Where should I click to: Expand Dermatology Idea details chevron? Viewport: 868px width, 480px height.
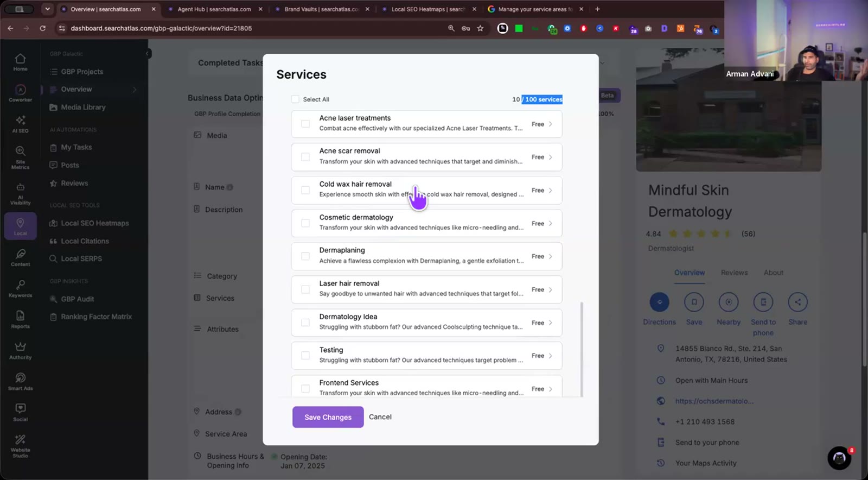[x=550, y=323]
